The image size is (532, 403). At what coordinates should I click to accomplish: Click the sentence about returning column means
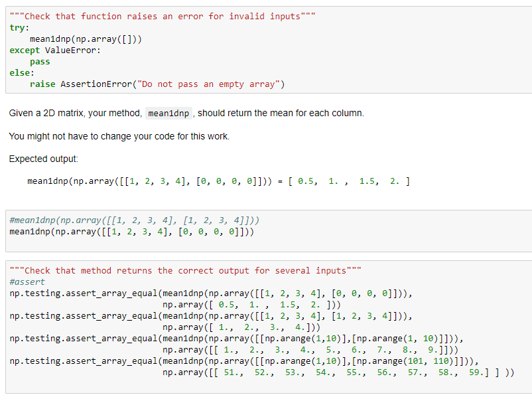pos(186,113)
